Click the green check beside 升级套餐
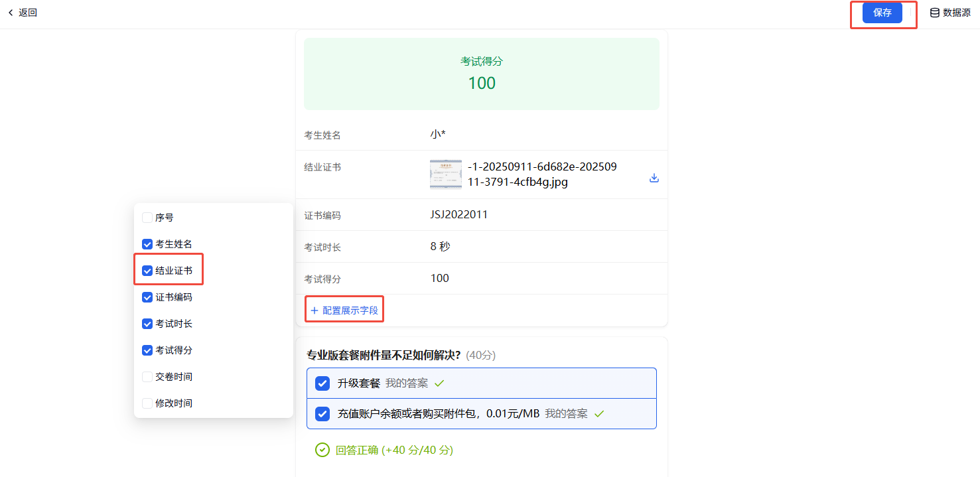980x477 pixels. [x=439, y=383]
